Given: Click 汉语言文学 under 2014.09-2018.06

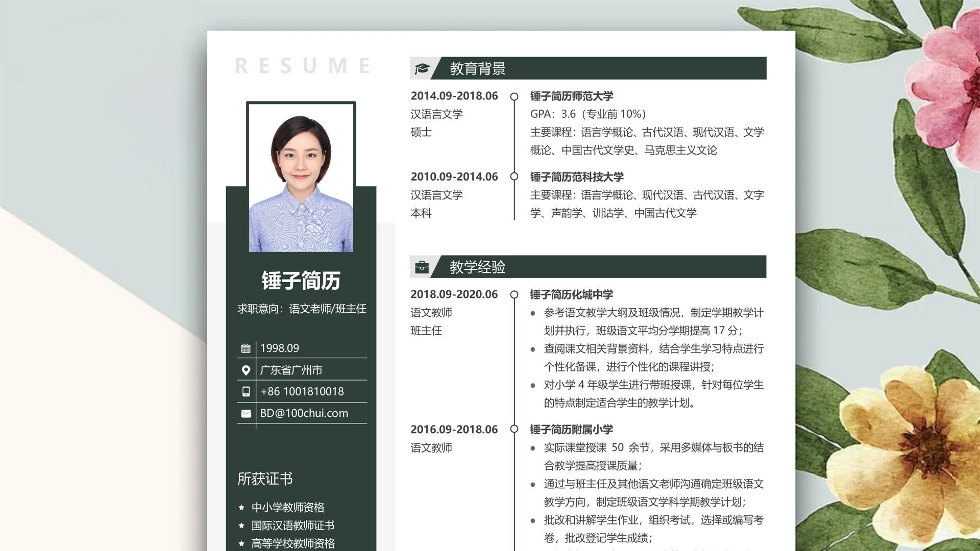Looking at the screenshot, I should tap(436, 114).
